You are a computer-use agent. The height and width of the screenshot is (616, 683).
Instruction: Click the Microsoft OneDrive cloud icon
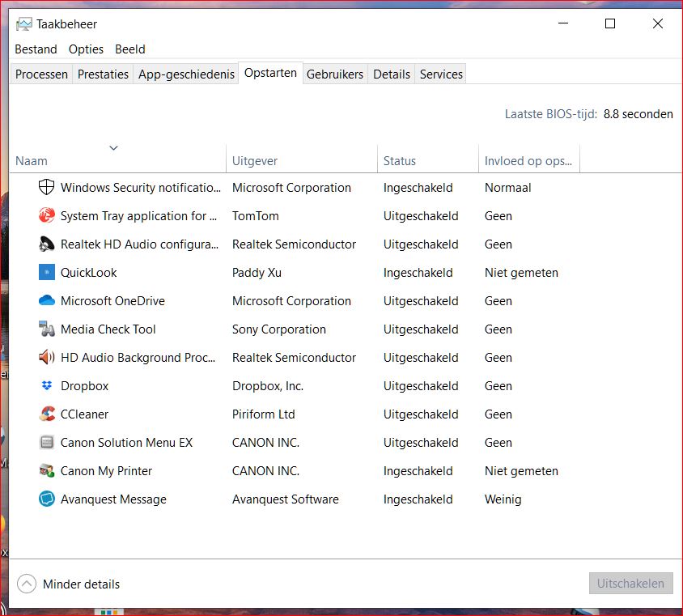pyautogui.click(x=47, y=301)
